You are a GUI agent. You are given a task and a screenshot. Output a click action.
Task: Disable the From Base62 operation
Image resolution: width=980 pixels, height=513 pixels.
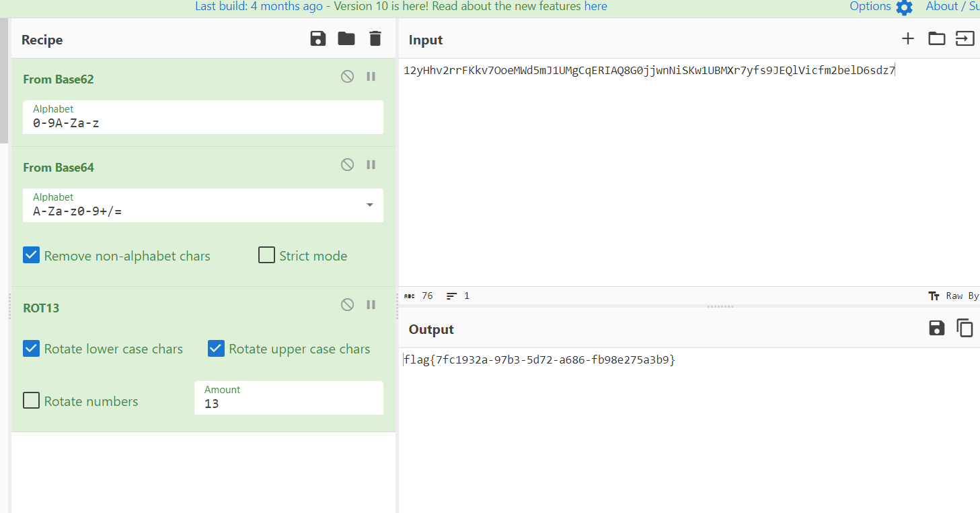(347, 77)
